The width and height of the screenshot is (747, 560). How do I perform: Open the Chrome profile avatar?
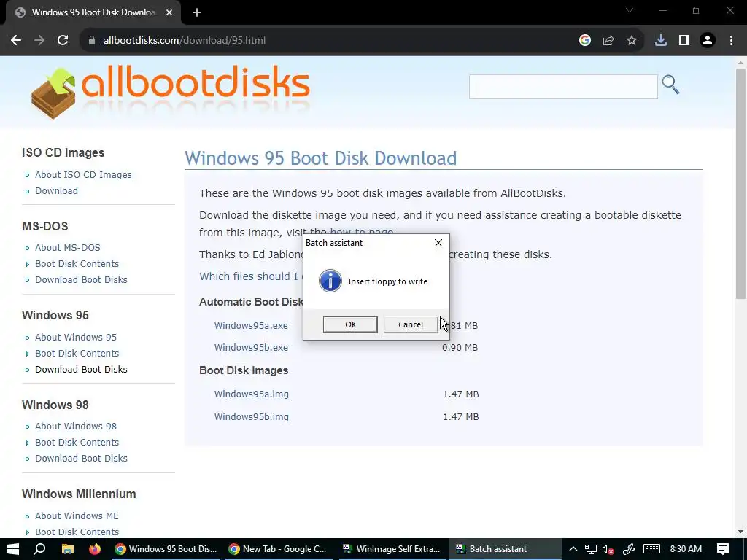pyautogui.click(x=708, y=41)
